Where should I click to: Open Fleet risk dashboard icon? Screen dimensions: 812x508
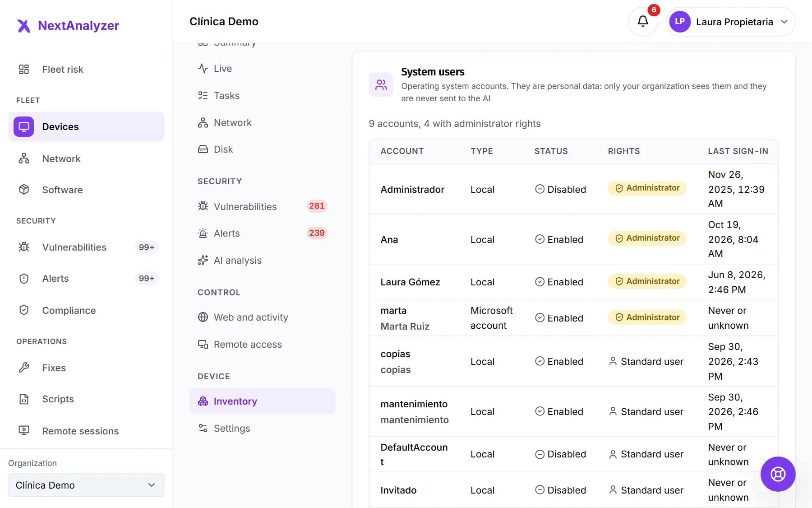coord(24,69)
